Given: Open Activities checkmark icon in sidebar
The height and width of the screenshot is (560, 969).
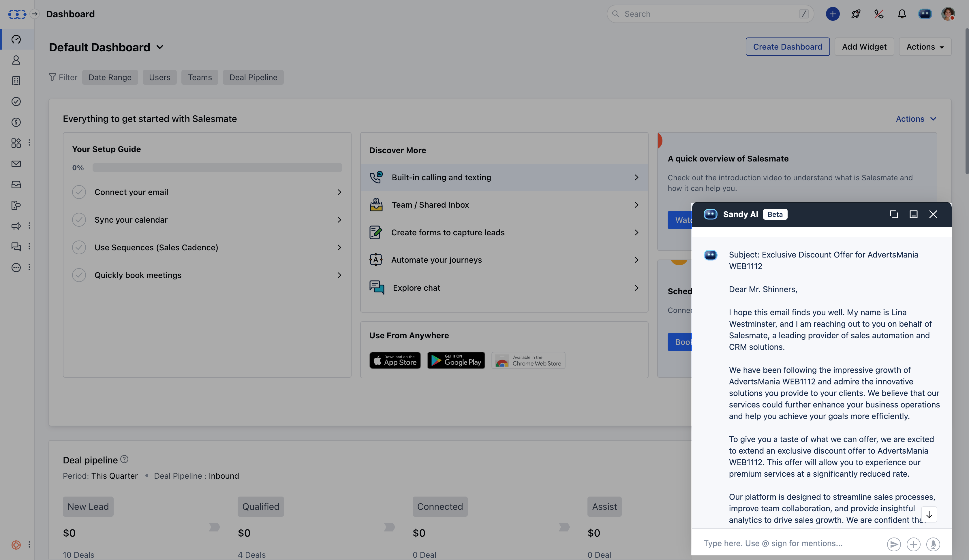Looking at the screenshot, I should tap(16, 102).
